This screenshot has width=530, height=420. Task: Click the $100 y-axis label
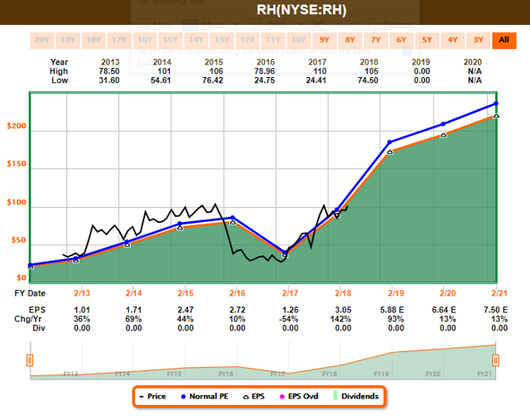(x=17, y=202)
